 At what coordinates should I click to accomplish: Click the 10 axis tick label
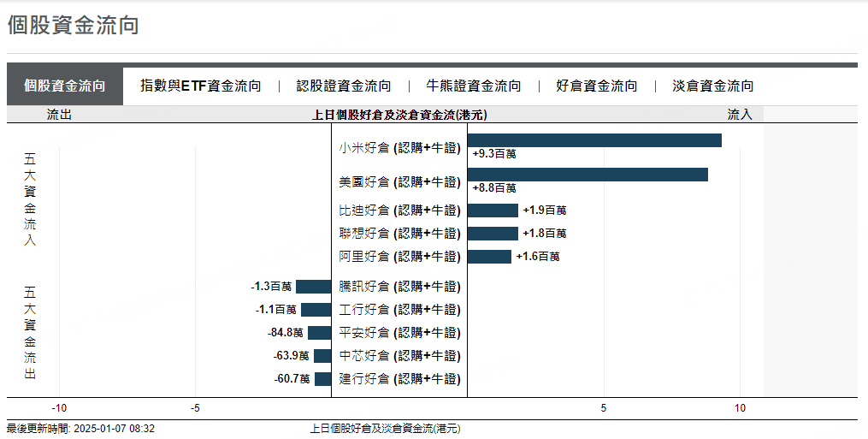point(740,408)
